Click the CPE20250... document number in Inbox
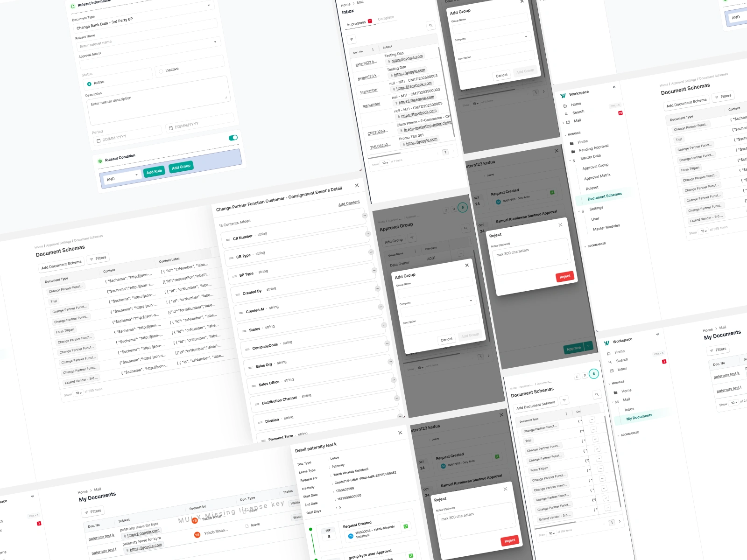The height and width of the screenshot is (560, 747). (x=377, y=132)
